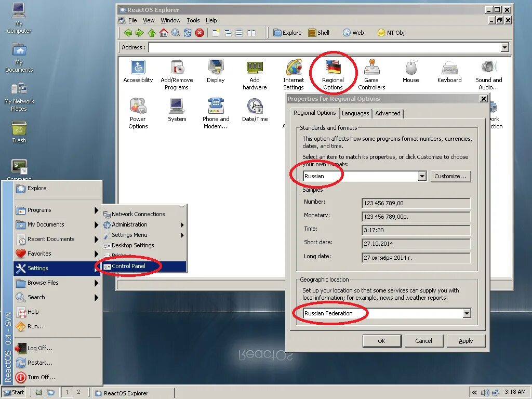This screenshot has width=532, height=399.
Task: Open the My Computer desktop icon
Action: point(19,17)
